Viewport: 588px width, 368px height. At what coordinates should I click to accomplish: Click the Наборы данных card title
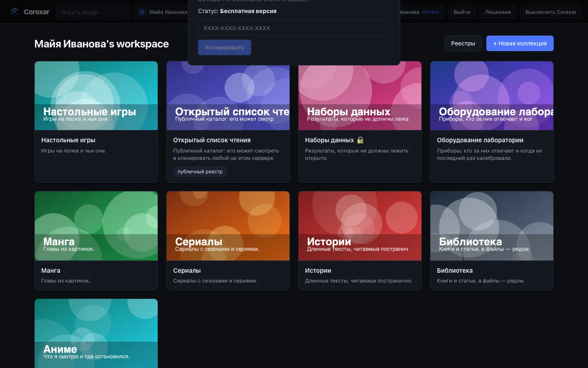pyautogui.click(x=330, y=140)
